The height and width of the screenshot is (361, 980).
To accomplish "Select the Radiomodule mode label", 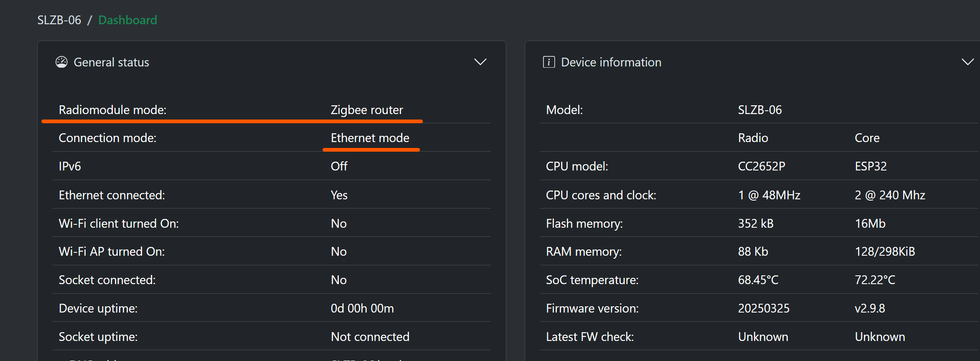I will pos(112,110).
